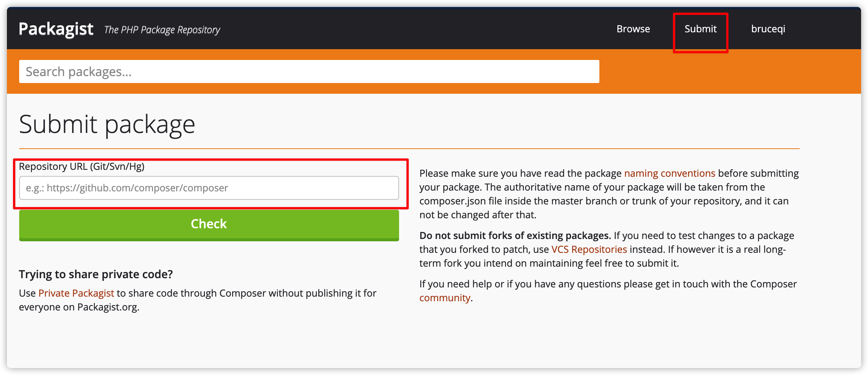This screenshot has height=375, width=868.
Task: Click the 'Repository URL (Git/Svn/Hg)' label
Action: tap(82, 166)
